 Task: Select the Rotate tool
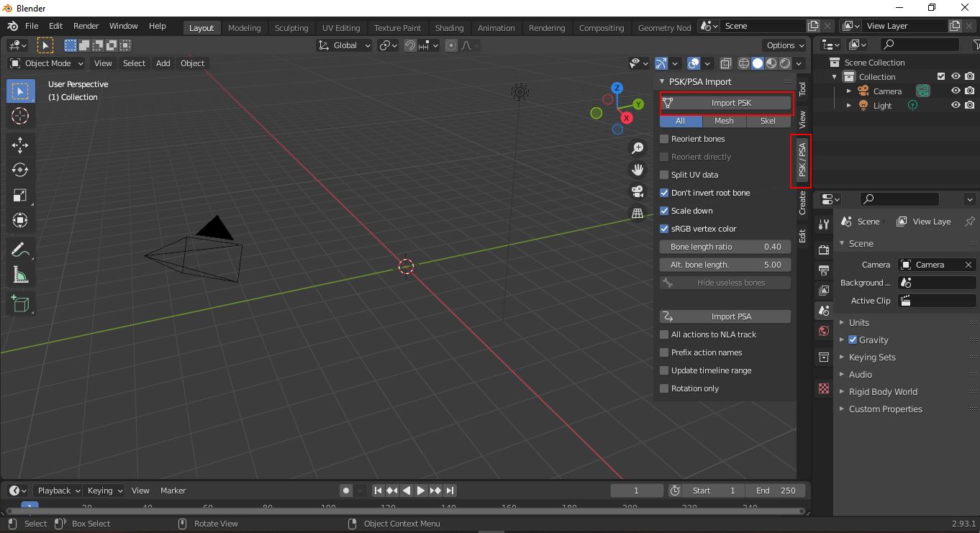pyautogui.click(x=20, y=170)
